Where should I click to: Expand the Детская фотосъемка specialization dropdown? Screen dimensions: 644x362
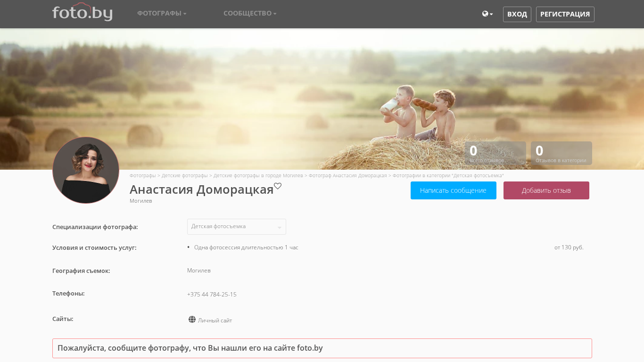pos(236,227)
